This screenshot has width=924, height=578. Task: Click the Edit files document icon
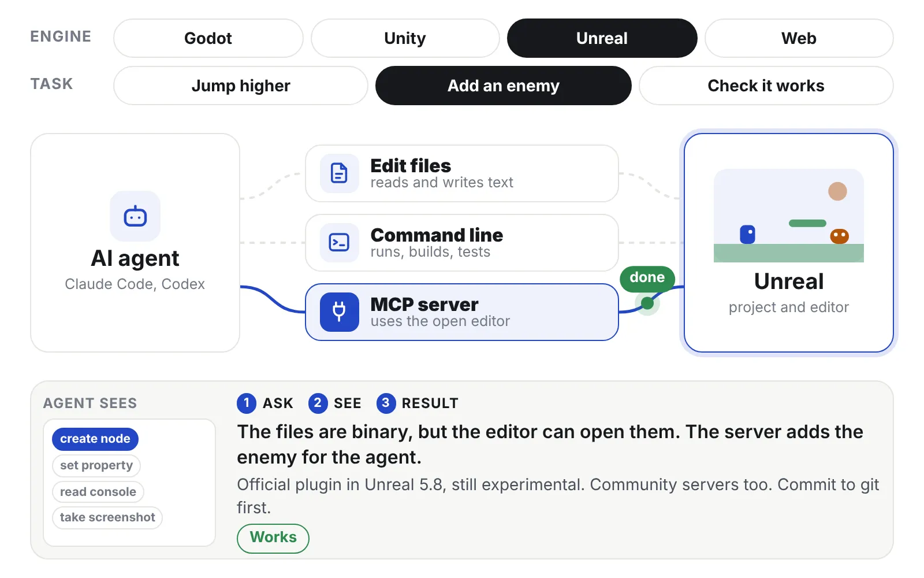pyautogui.click(x=340, y=173)
